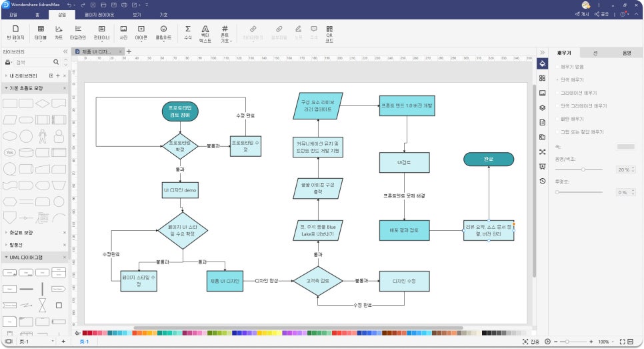Expand 화살표 모양 section
The height and width of the screenshot is (349, 644).
(6, 233)
